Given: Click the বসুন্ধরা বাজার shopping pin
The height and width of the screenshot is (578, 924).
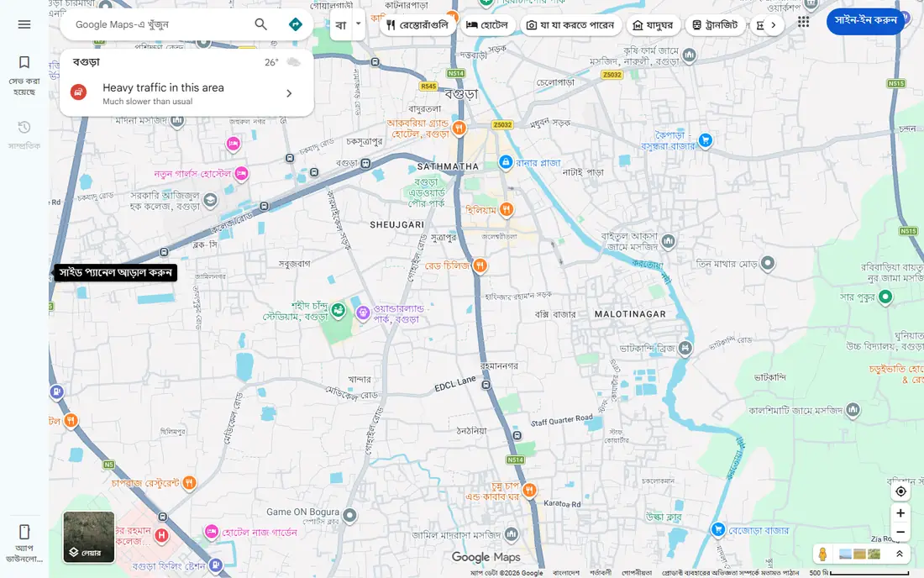Looking at the screenshot, I should (705, 140).
